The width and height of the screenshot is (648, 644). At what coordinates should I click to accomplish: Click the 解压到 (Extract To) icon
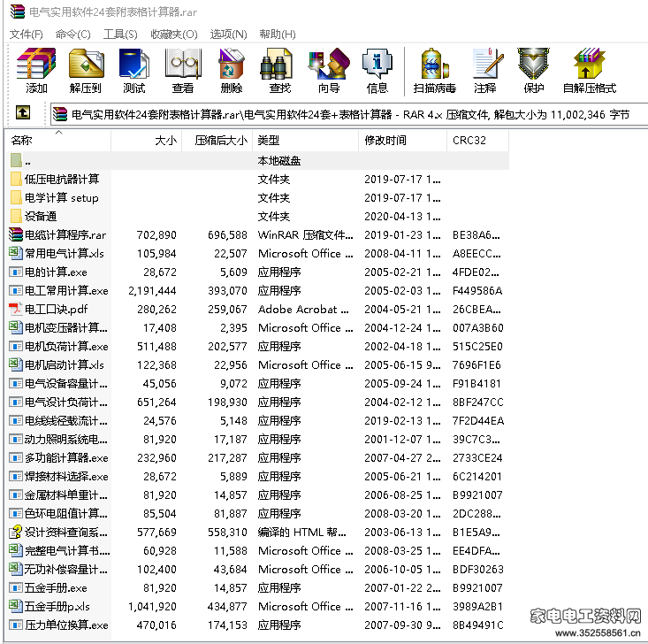pos(86,64)
